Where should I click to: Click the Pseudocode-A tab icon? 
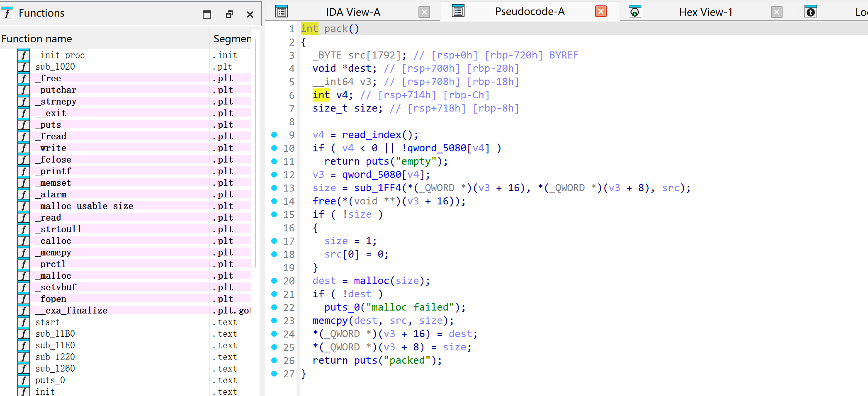click(458, 11)
